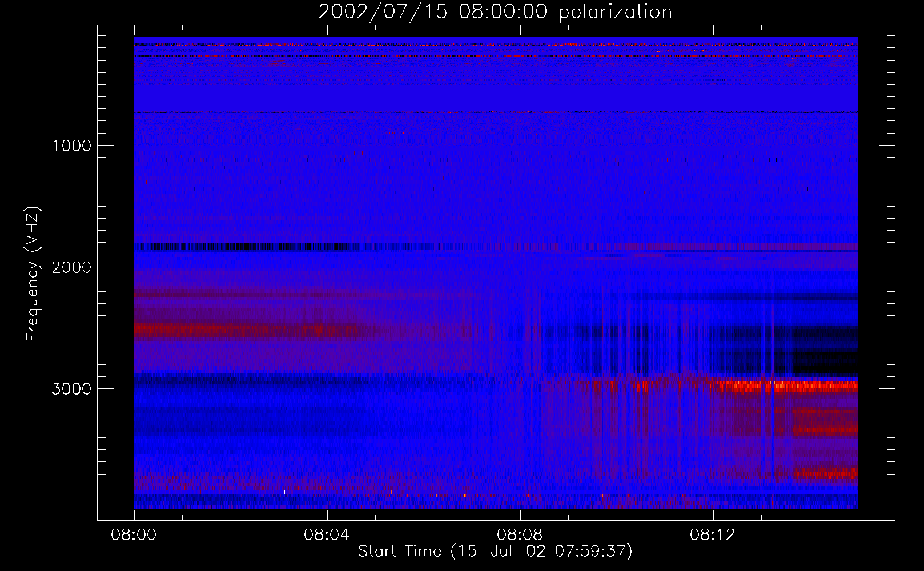Click the plot title "2002/07/15 08:00:00 polarization"
This screenshot has height=571, width=924.
click(x=495, y=12)
